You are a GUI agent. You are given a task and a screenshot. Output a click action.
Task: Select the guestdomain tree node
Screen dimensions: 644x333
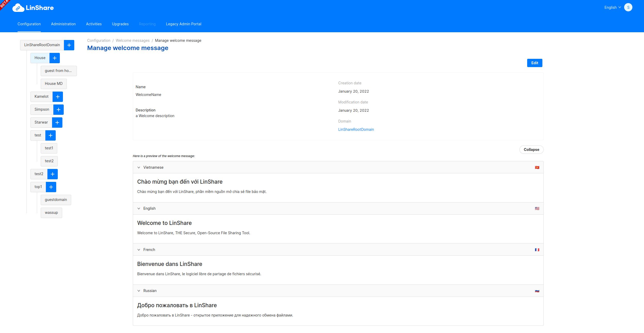click(56, 200)
